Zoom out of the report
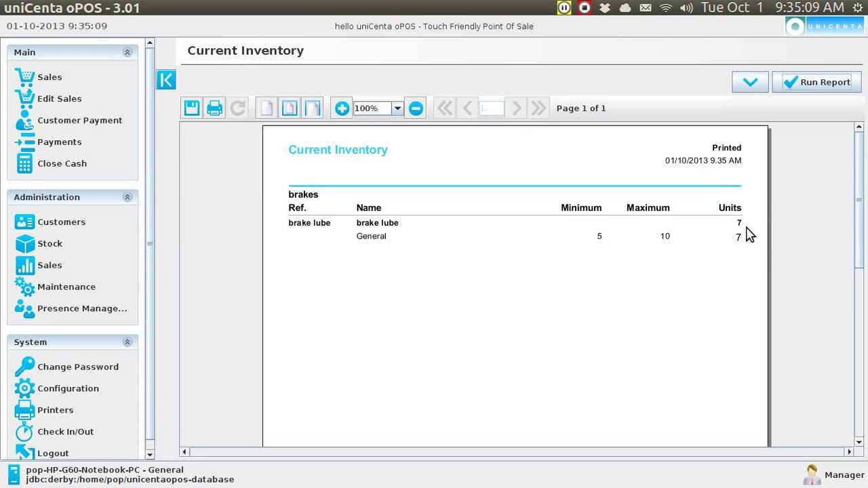The image size is (868, 488). pyautogui.click(x=416, y=108)
